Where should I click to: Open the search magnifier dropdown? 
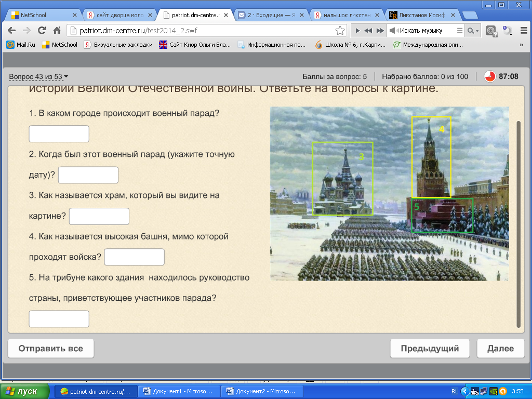tap(473, 31)
